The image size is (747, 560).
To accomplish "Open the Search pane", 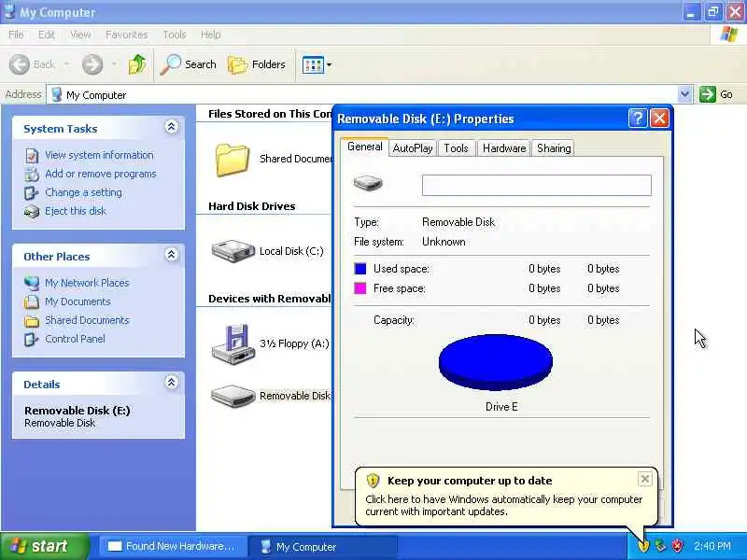I will [x=189, y=64].
